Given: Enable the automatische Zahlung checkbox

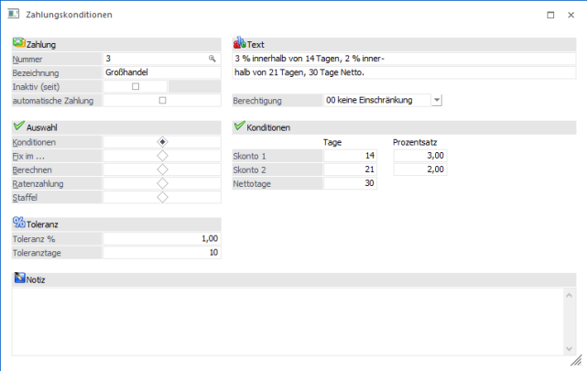Looking at the screenshot, I should coord(162,100).
